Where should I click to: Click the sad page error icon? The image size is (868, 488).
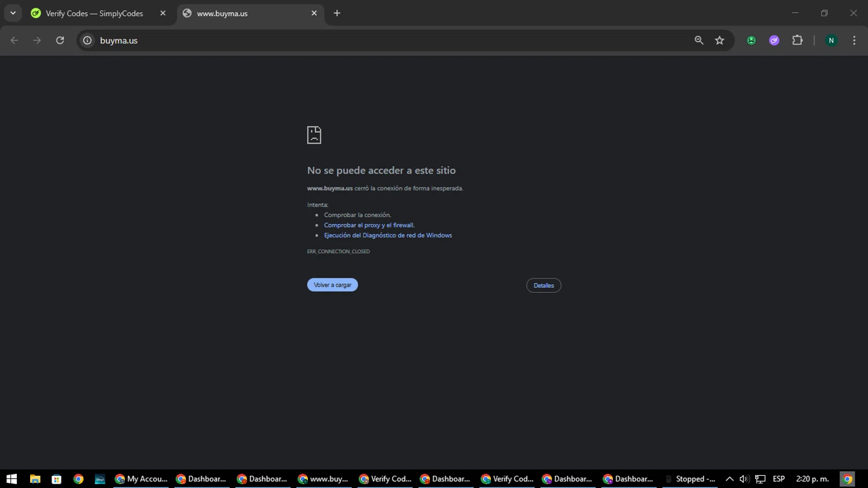[x=314, y=135]
